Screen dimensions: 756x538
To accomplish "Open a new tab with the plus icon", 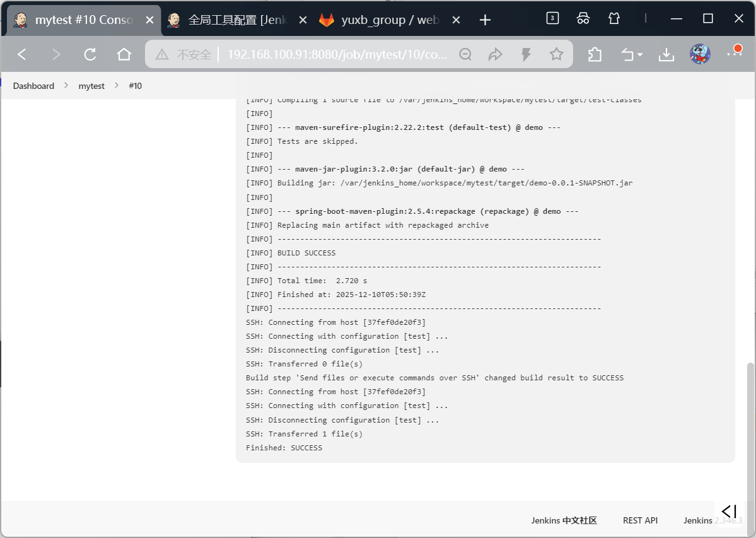I will click(x=485, y=20).
